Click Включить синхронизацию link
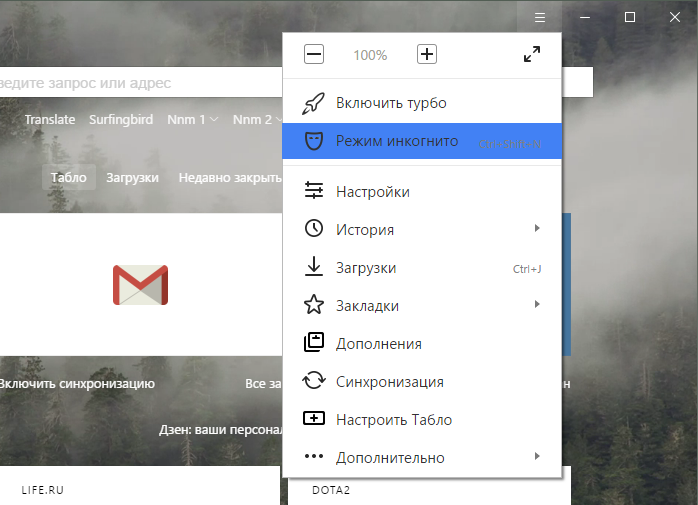This screenshot has width=698, height=505. pos(77,383)
